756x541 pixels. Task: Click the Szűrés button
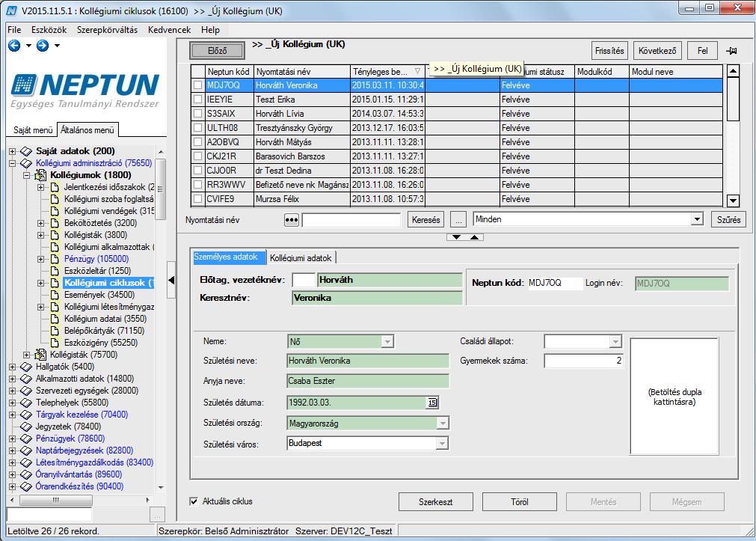[x=728, y=219]
